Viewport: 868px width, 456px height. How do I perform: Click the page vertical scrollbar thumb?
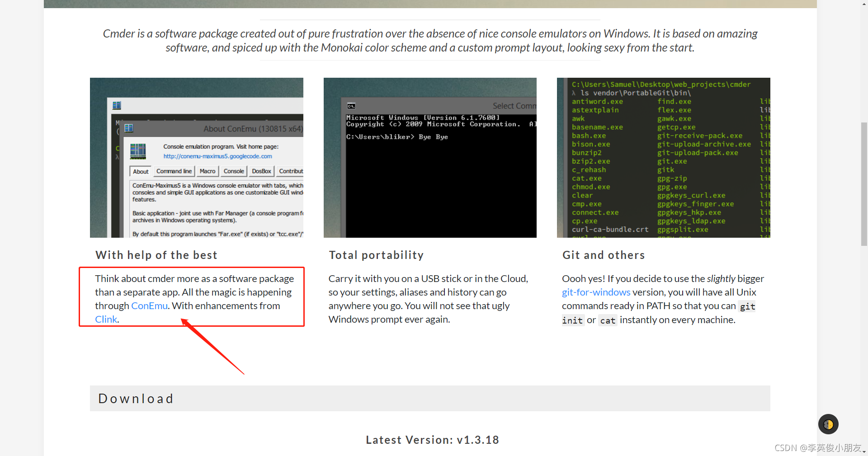tap(864, 184)
